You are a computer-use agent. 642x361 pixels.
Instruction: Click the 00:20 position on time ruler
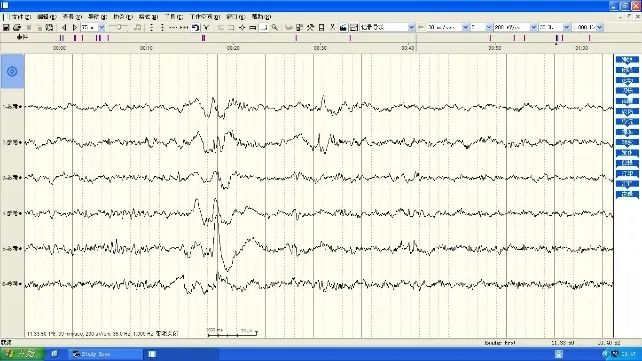click(233, 48)
